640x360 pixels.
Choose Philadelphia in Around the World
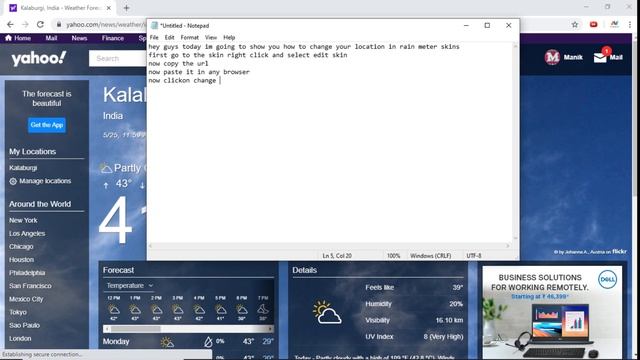click(x=27, y=273)
